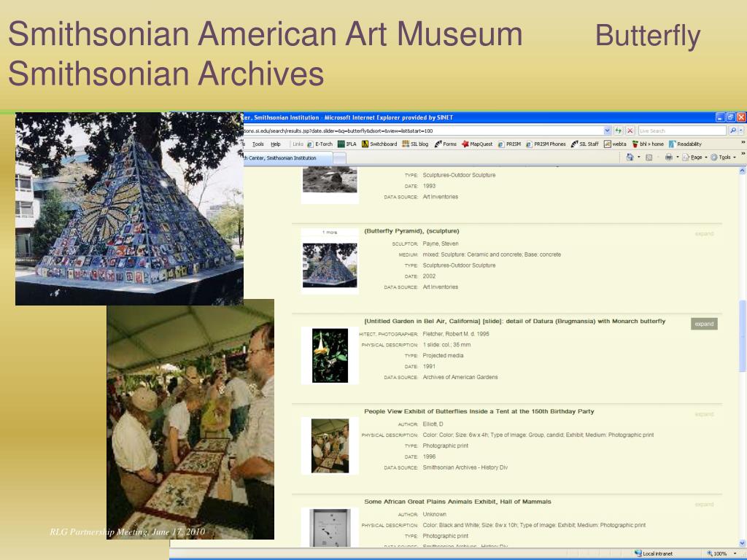The image size is (747, 560).
Task: Click the photographer 'Fletcher, Robert M. d. 1995'
Action: pyautogui.click(x=456, y=334)
